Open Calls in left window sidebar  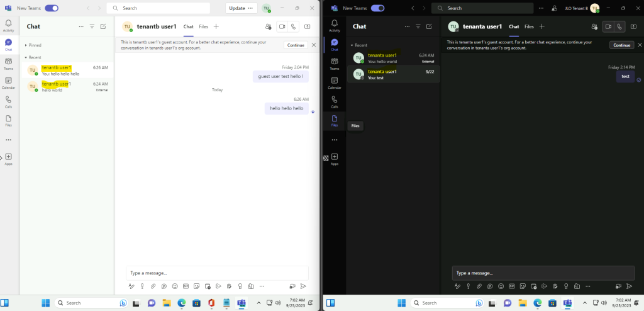[8, 101]
